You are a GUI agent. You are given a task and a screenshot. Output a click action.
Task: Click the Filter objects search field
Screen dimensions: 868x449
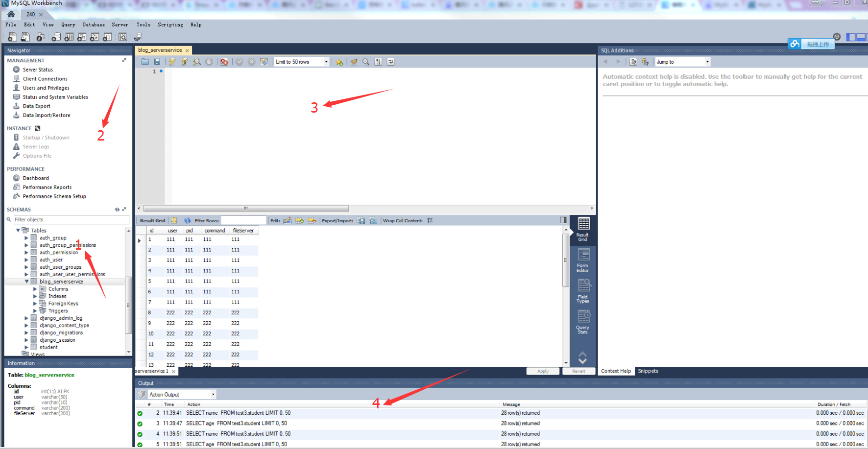pos(71,220)
